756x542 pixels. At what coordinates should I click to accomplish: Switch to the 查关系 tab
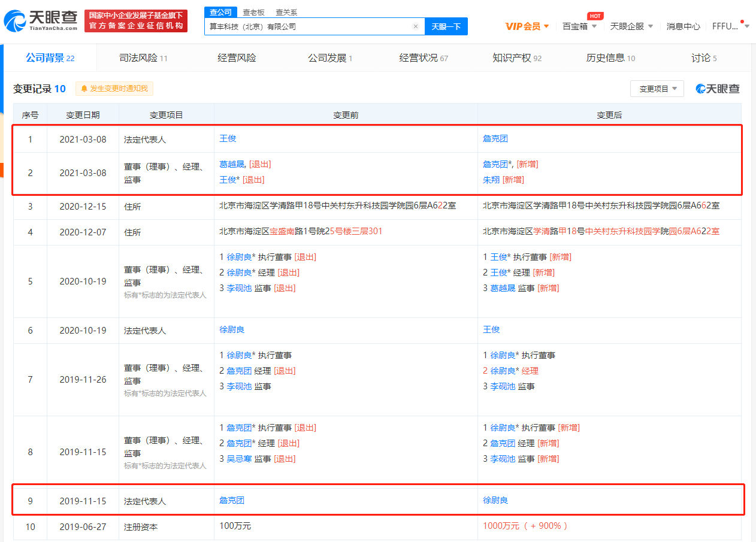[285, 11]
